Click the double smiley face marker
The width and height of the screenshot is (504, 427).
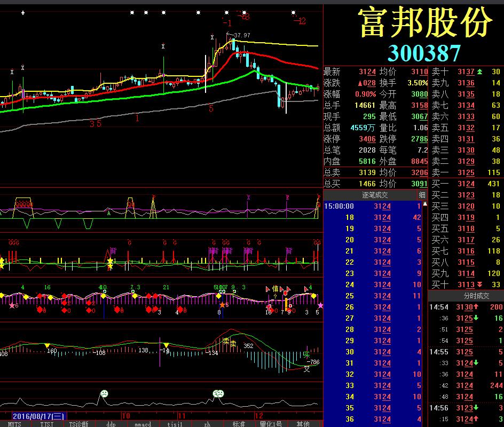pos(218,393)
